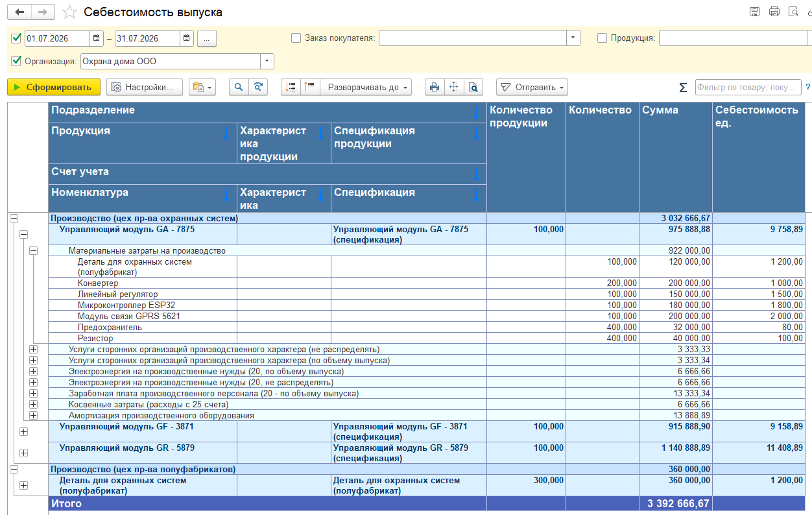Open the Настройки... button
Viewport: 812px width, 515px height.
tap(145, 87)
